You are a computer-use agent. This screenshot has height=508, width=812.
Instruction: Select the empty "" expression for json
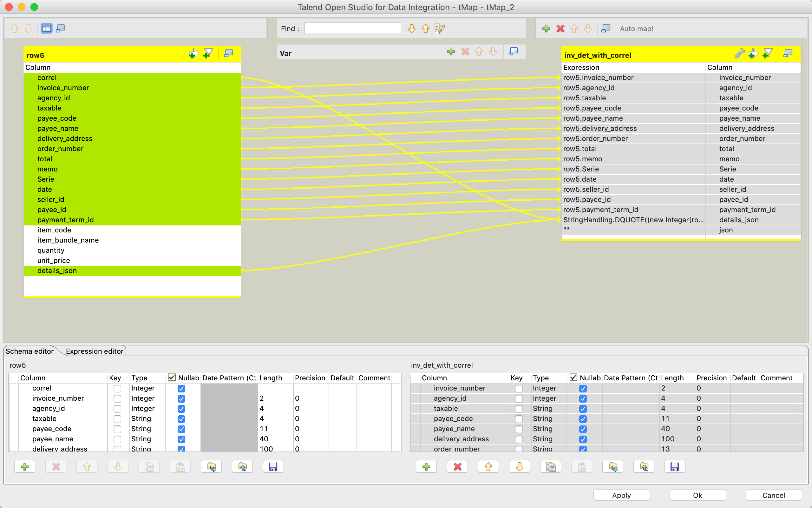coord(633,230)
